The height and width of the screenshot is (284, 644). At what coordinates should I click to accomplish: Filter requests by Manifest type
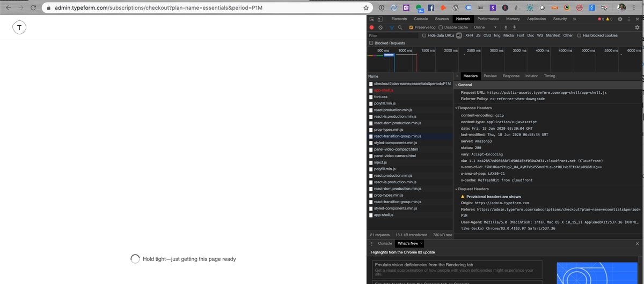click(x=553, y=35)
